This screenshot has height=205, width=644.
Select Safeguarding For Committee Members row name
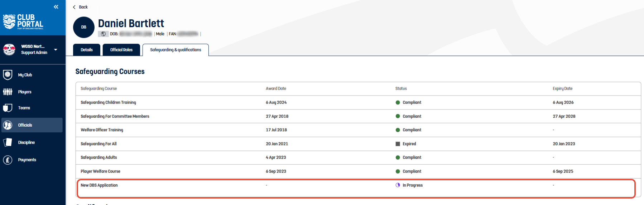point(115,116)
